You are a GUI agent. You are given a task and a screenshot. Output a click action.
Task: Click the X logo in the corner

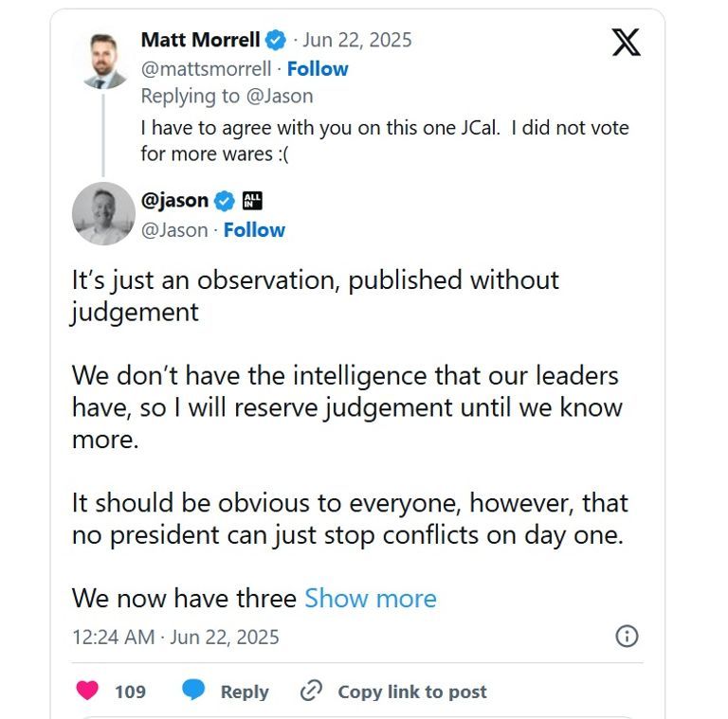[626, 43]
